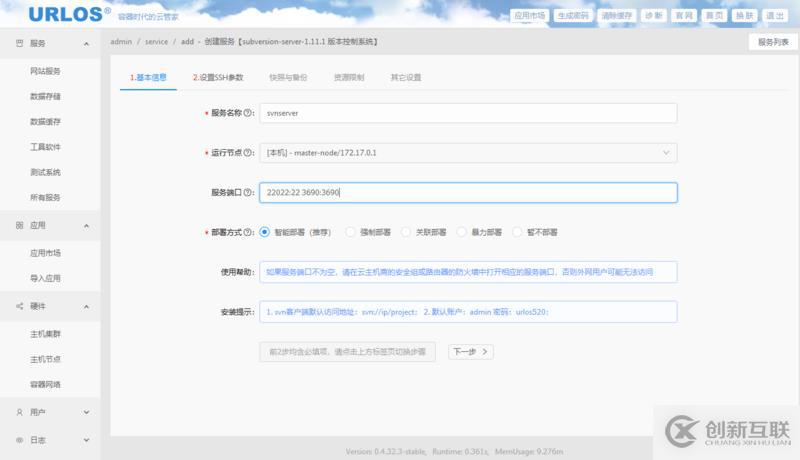Open the 快照与备份 tab

pyautogui.click(x=288, y=77)
